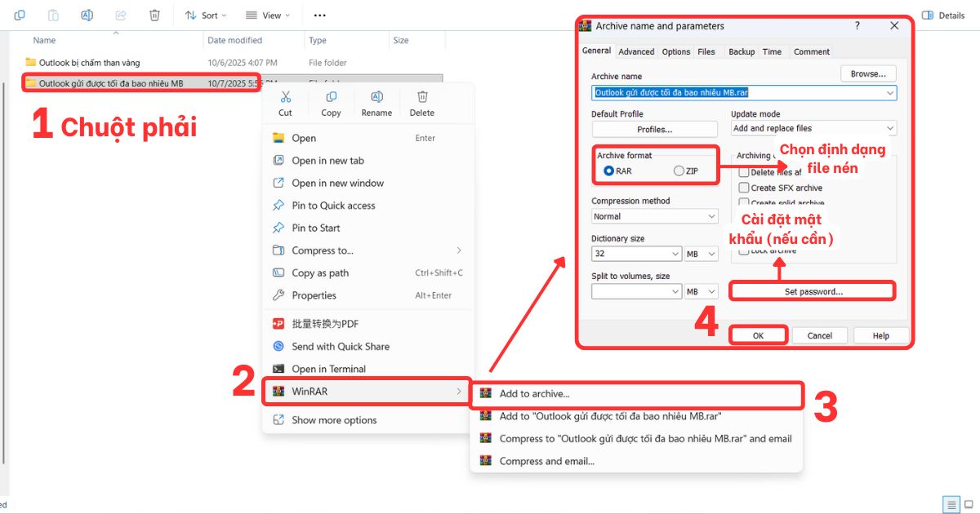Select the list view icon in the status bar
The width and height of the screenshot is (980, 514).
click(951, 504)
